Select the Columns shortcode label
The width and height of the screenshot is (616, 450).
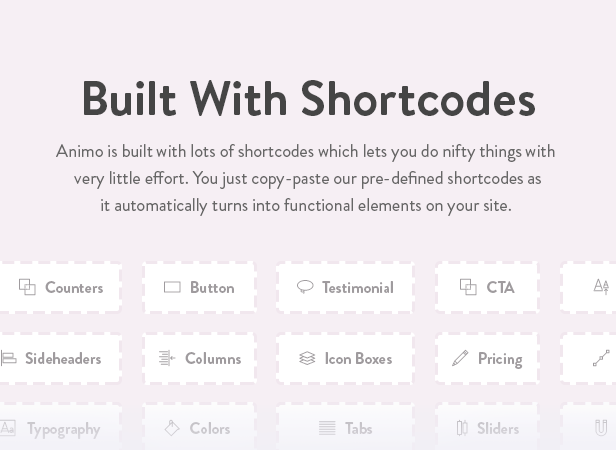click(x=213, y=358)
